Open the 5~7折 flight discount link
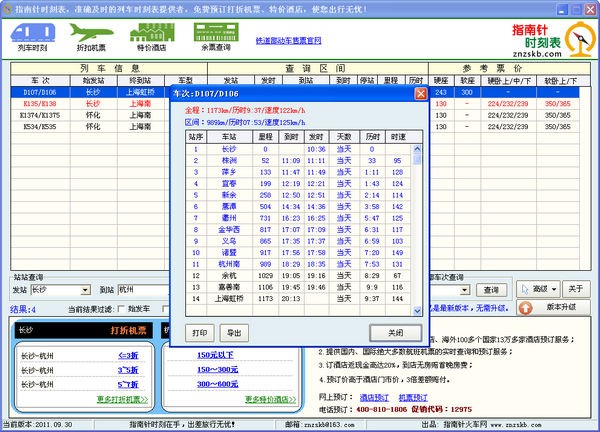Image resolution: width=600 pixels, height=432 pixels. (x=128, y=385)
